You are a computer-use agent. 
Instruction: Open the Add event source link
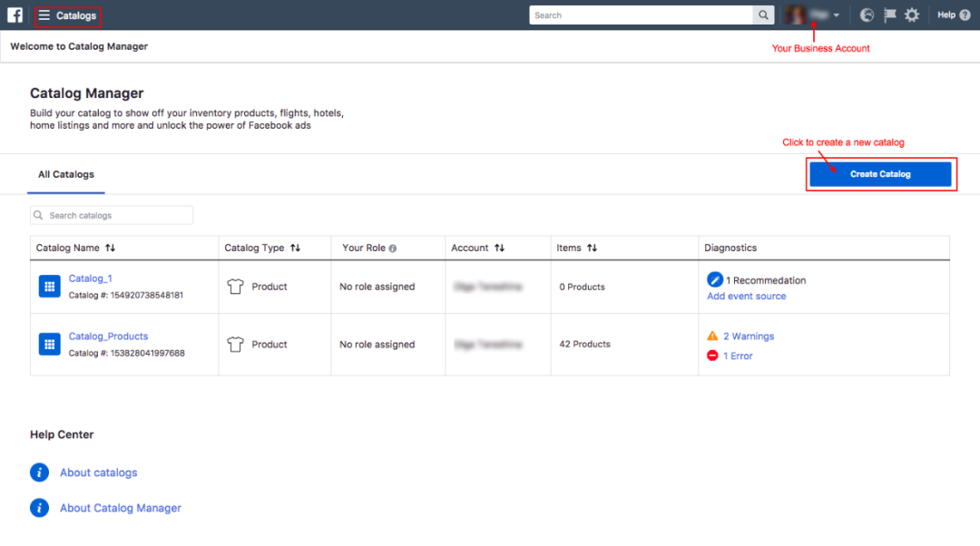click(x=747, y=297)
